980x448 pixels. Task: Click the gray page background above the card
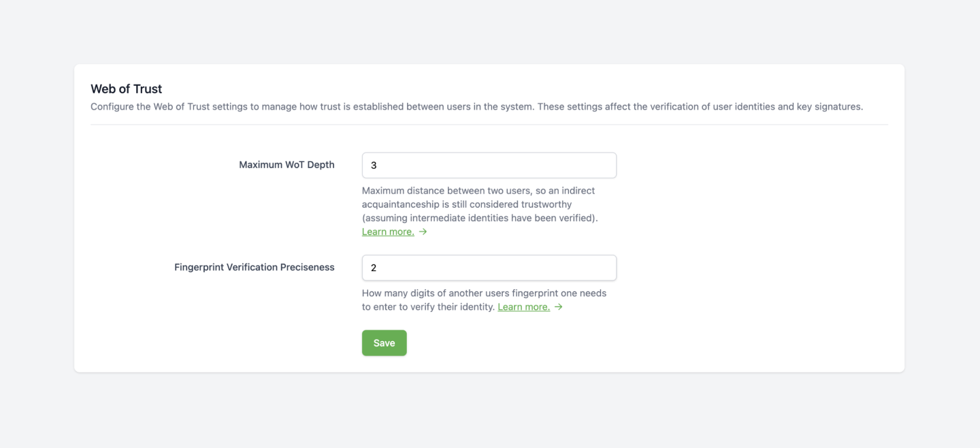tap(489, 31)
